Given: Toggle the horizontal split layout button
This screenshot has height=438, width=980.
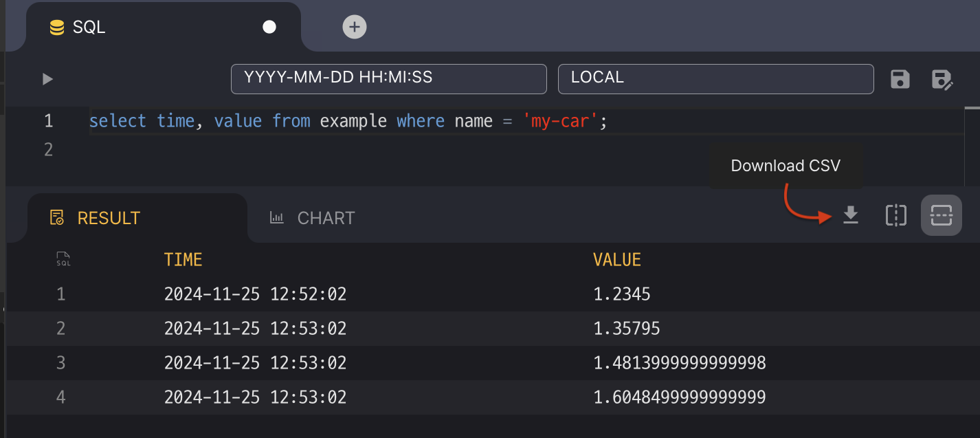Looking at the screenshot, I should click(x=941, y=216).
